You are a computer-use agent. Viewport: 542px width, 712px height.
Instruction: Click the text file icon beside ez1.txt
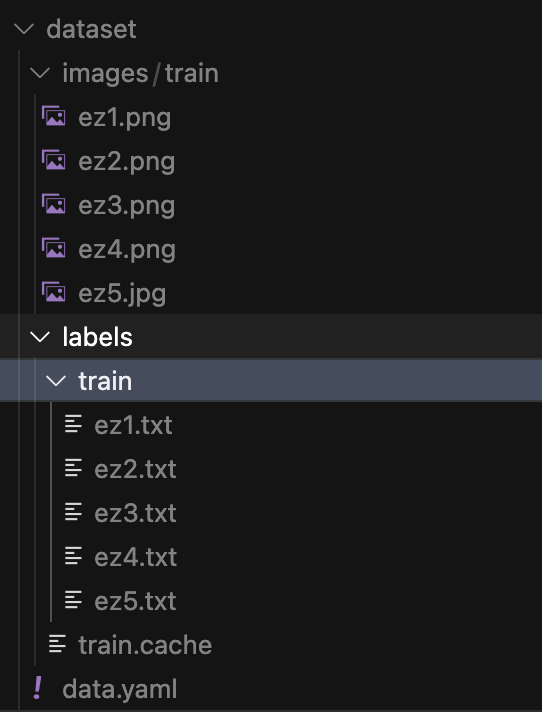73,424
